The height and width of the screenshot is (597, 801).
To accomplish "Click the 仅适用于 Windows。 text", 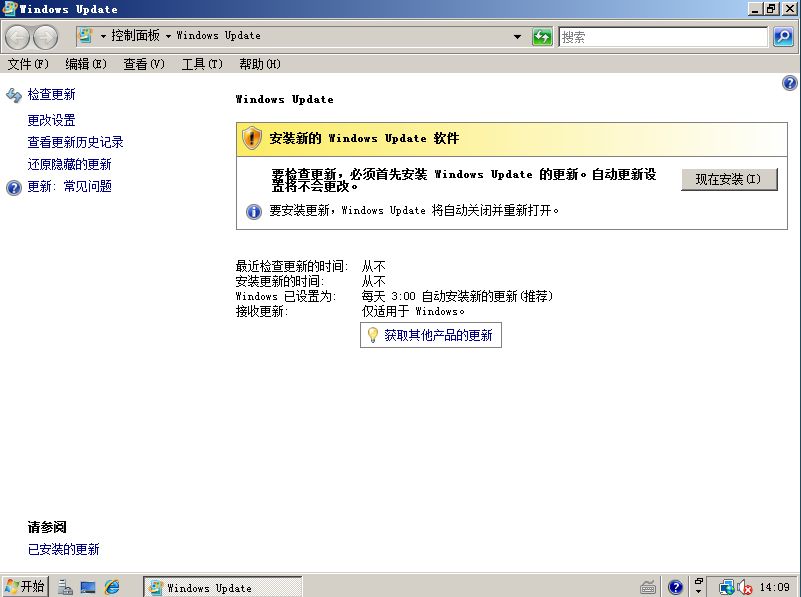I will [x=413, y=311].
